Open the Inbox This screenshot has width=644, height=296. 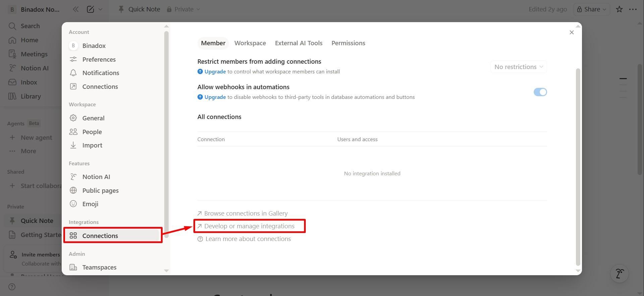[x=29, y=82]
